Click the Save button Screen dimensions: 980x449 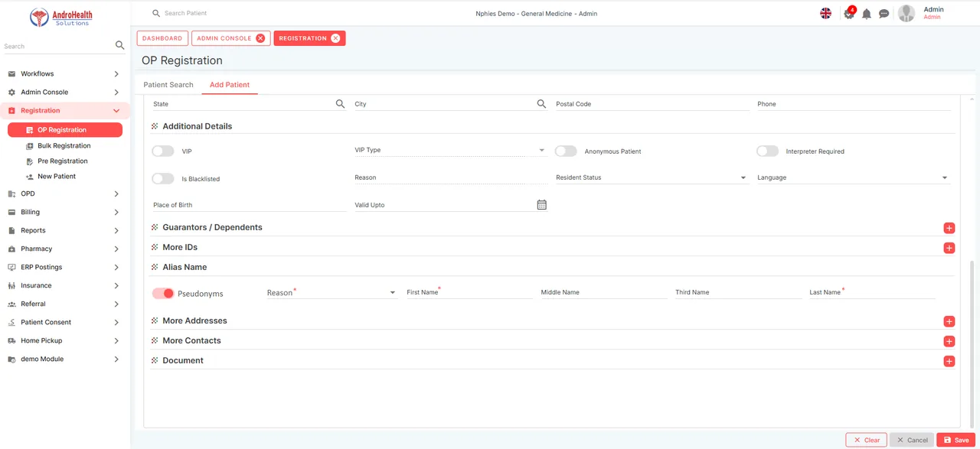pyautogui.click(x=955, y=440)
